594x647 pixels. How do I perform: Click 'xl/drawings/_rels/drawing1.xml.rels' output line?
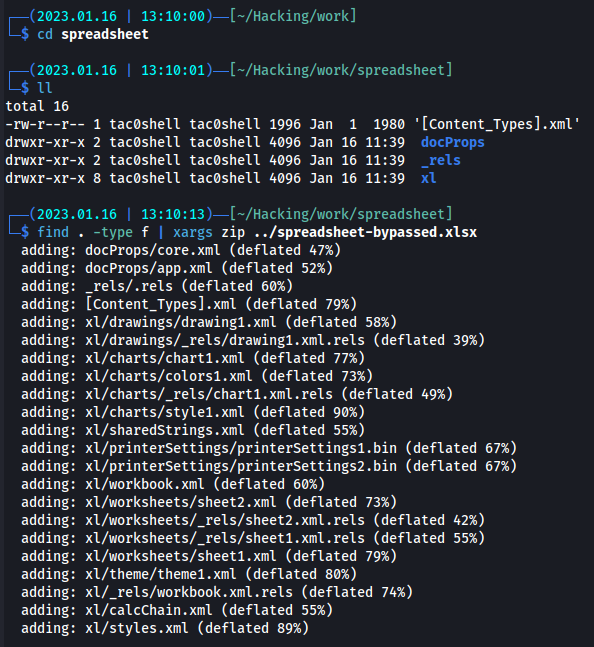[x=253, y=340]
